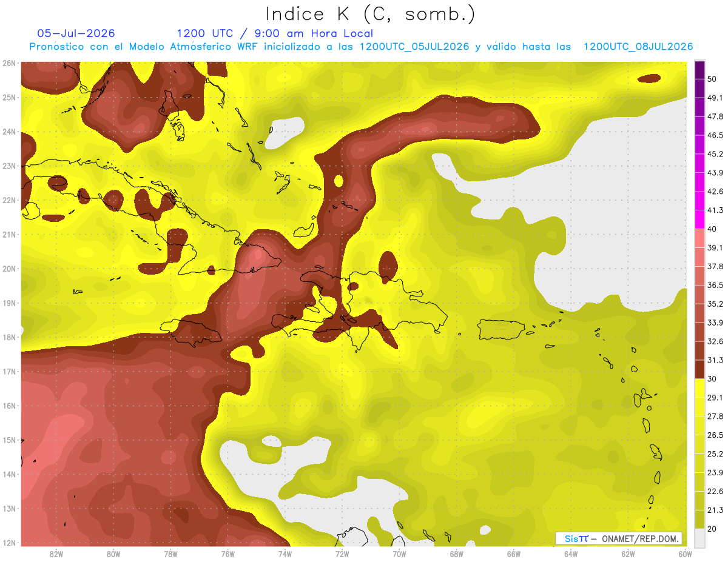Click colorbar value "29.1"
This screenshot has width=728, height=562.
(715, 398)
